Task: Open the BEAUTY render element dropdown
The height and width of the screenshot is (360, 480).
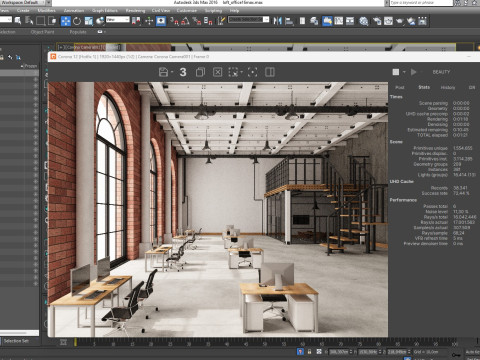Action: (x=441, y=72)
